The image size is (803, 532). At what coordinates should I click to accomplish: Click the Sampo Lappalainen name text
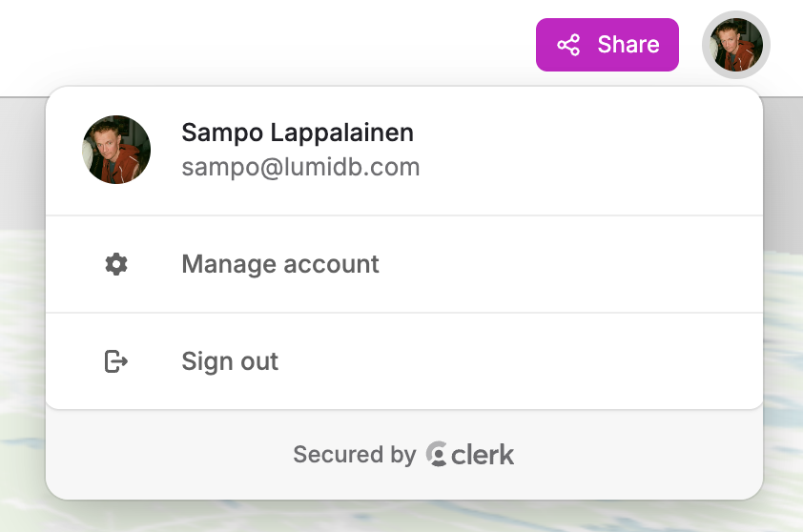(297, 133)
